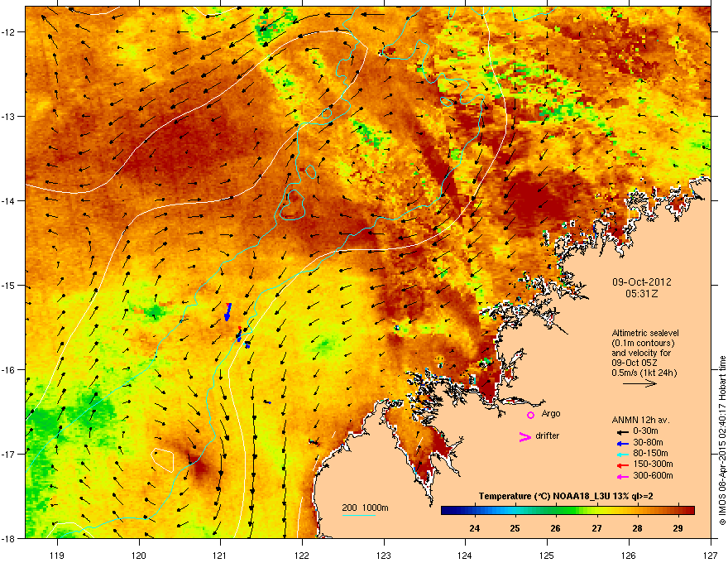Image resolution: width=728 pixels, height=563 pixels.
Task: Click the '0.5m/s (1kt 24h)' text
Action: (644, 373)
